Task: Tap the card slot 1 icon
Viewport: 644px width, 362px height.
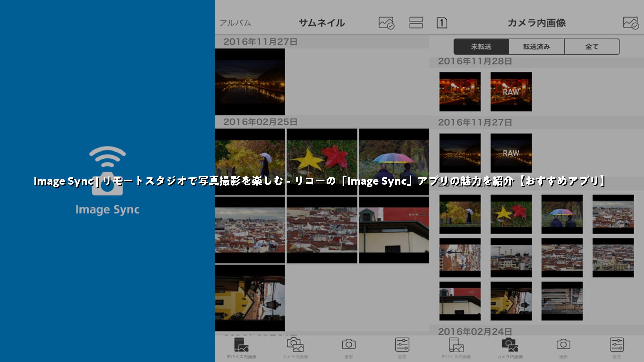Action: point(442,23)
